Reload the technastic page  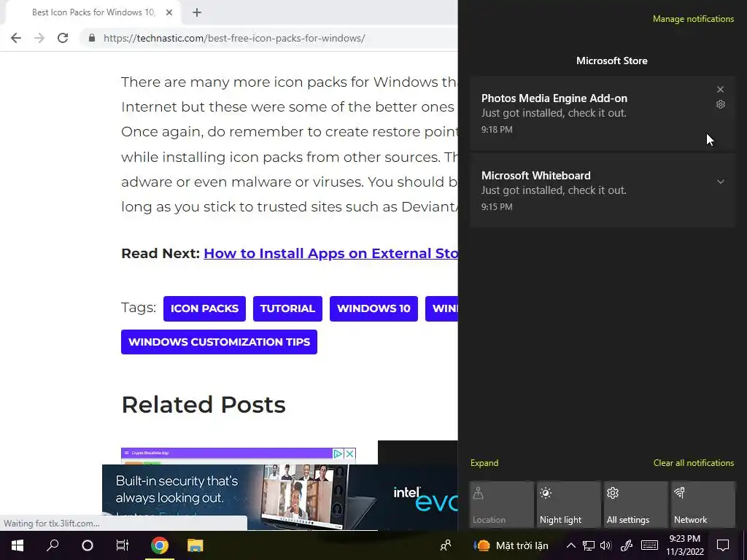[x=63, y=38]
